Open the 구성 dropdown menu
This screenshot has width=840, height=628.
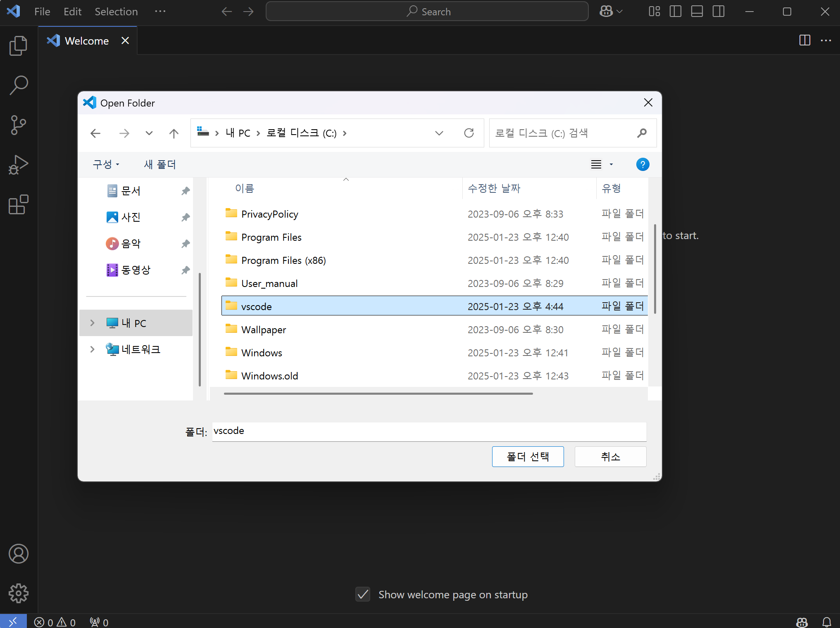(x=106, y=164)
